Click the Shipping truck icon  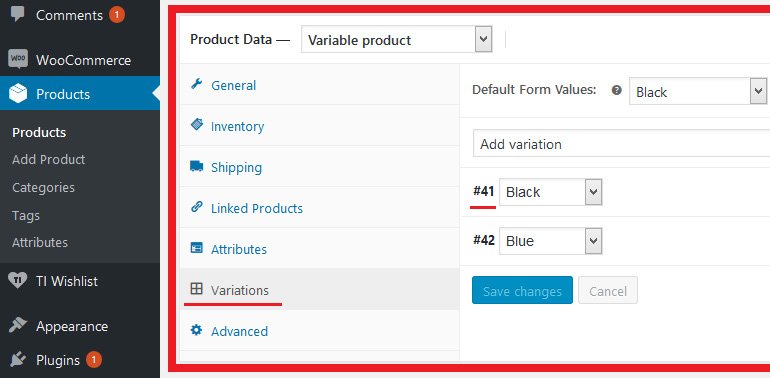(196, 166)
